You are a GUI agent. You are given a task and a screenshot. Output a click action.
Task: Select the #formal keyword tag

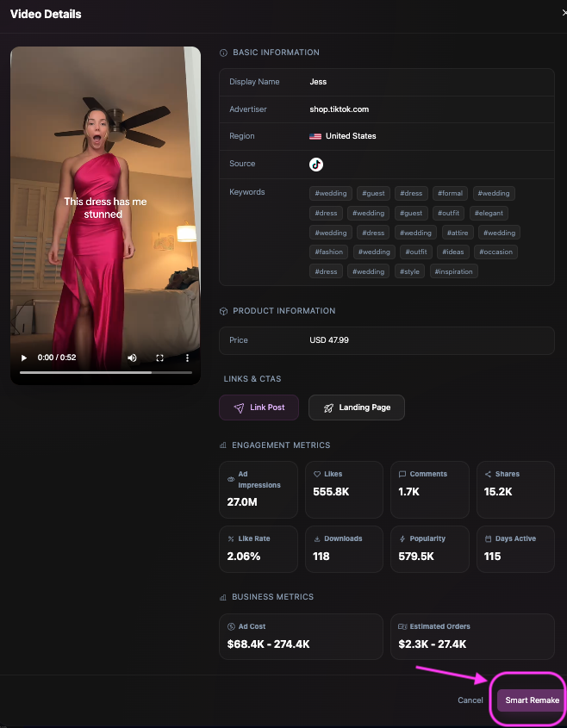tap(449, 194)
